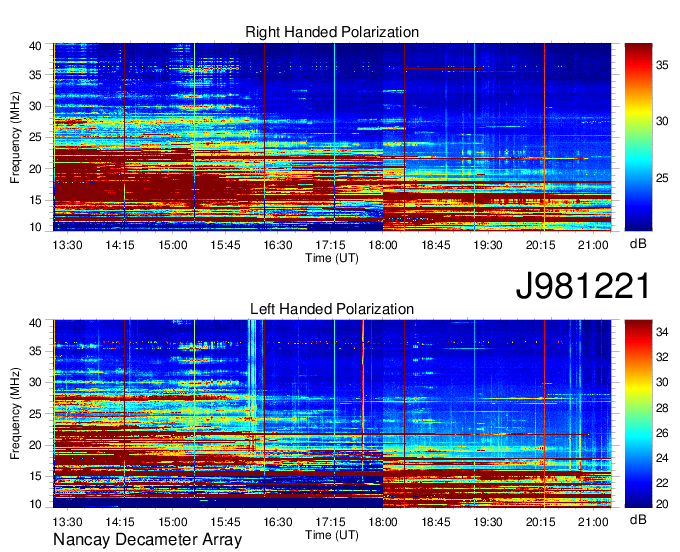Click the 17:15 time tick of upper plot
680x552 pixels.
pos(330,245)
